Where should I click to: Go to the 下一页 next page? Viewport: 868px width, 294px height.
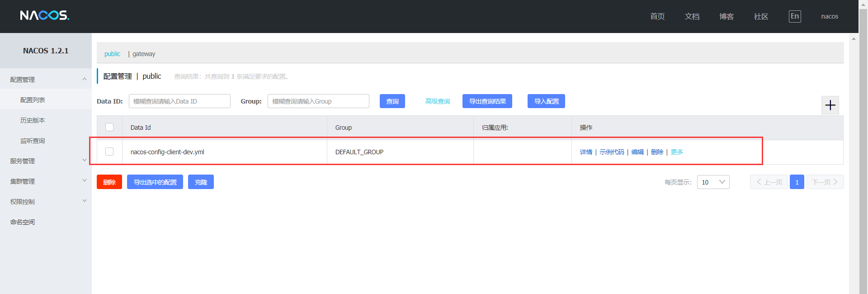[x=825, y=182]
